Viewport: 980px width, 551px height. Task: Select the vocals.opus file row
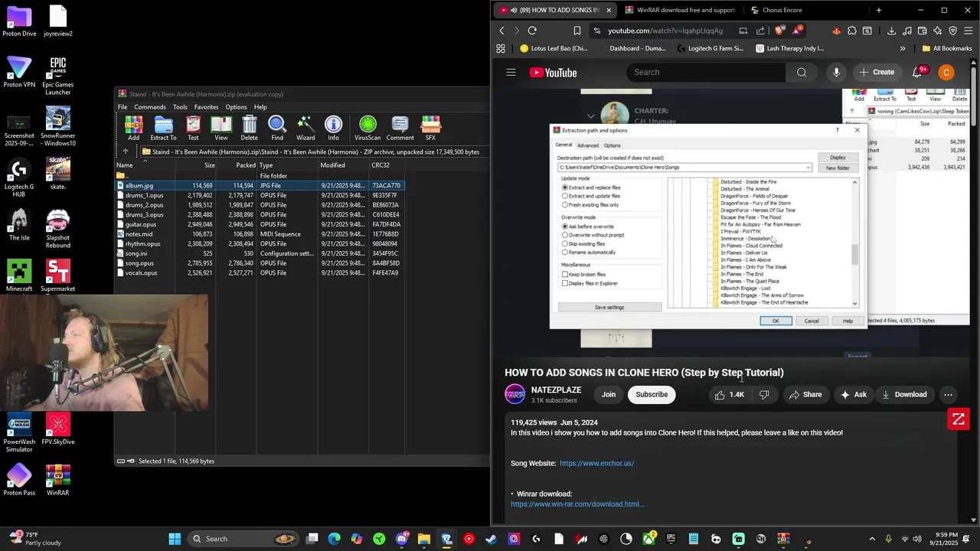pos(259,272)
